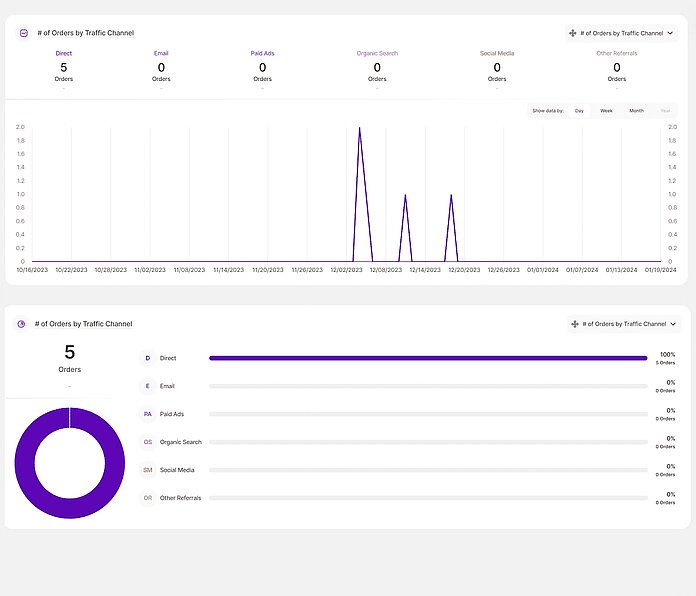This screenshot has height=596, width=696.
Task: Click the Direct 'D' channel badge
Action: tap(148, 358)
